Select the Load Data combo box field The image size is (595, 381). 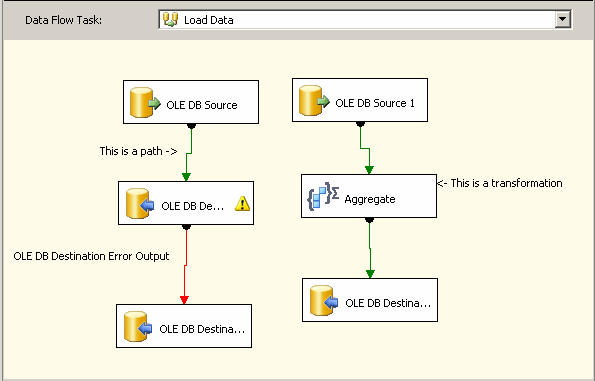pos(365,20)
